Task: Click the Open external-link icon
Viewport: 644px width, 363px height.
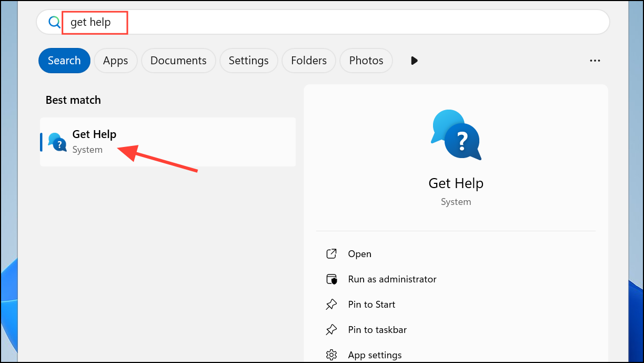Action: coord(331,254)
